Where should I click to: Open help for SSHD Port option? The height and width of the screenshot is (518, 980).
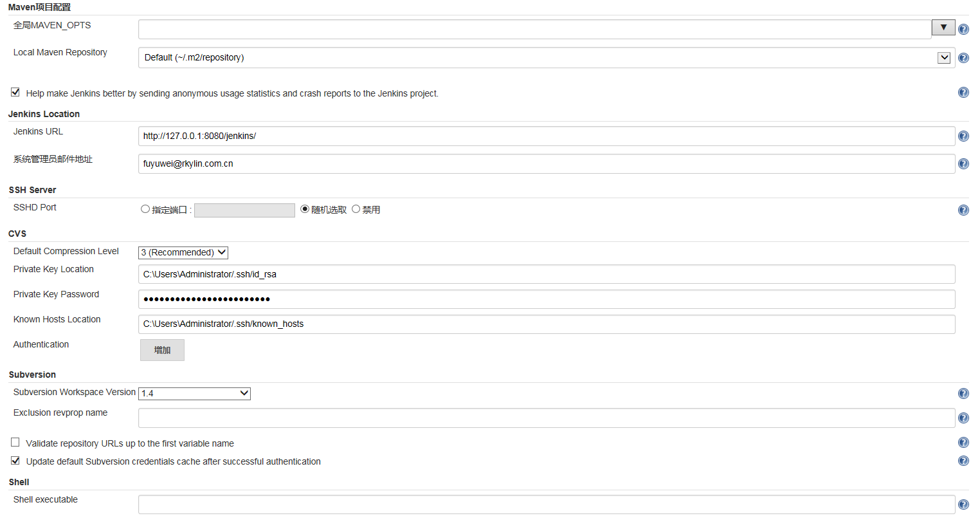click(963, 210)
